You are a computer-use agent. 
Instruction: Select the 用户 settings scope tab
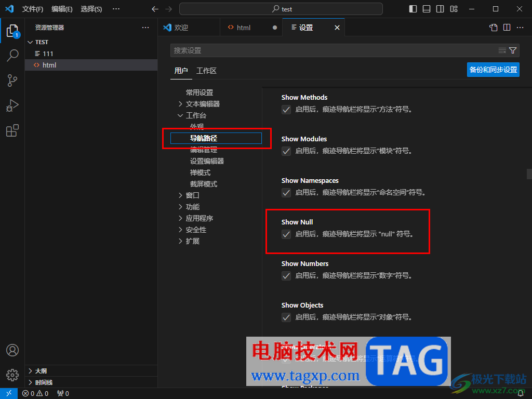(x=181, y=71)
